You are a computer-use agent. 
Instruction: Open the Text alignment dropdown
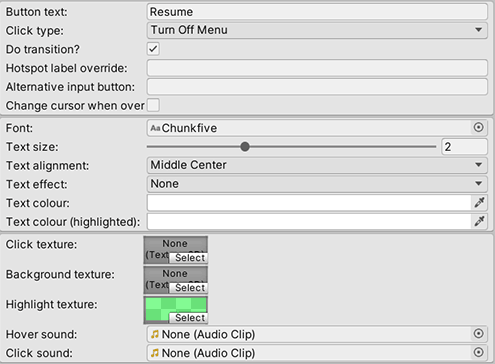(x=317, y=165)
